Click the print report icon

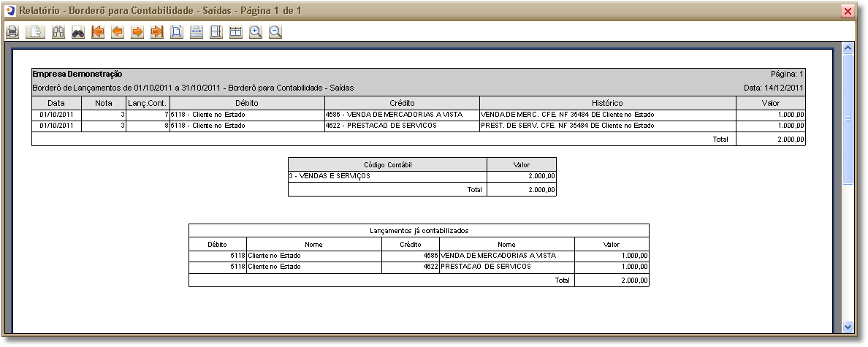(12, 32)
